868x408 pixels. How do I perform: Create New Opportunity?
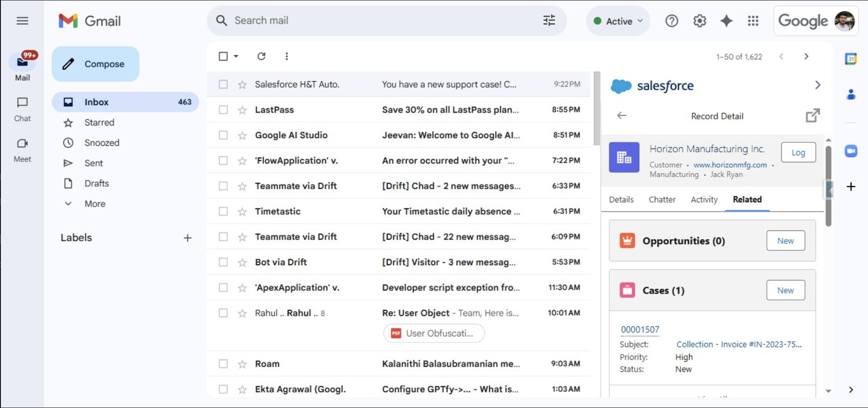(x=786, y=240)
